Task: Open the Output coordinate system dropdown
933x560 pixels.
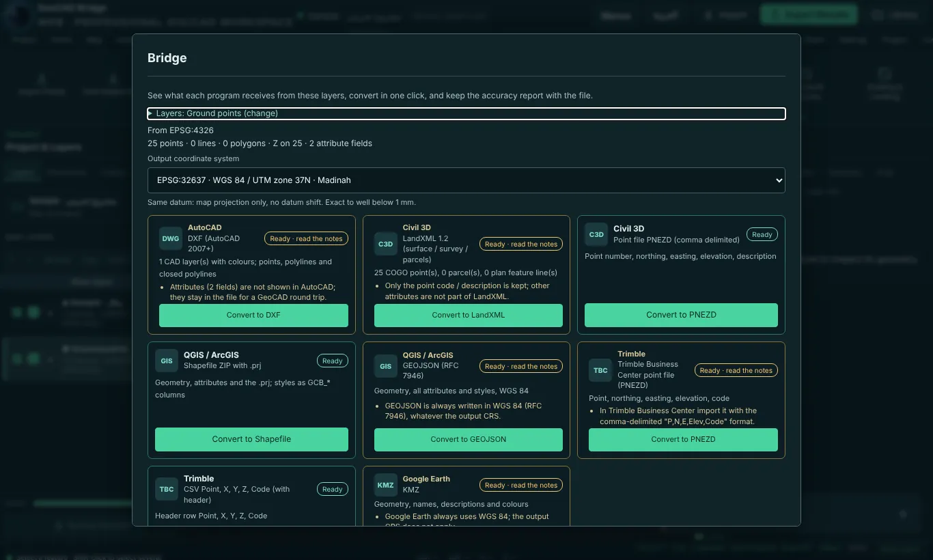Action: tap(466, 180)
